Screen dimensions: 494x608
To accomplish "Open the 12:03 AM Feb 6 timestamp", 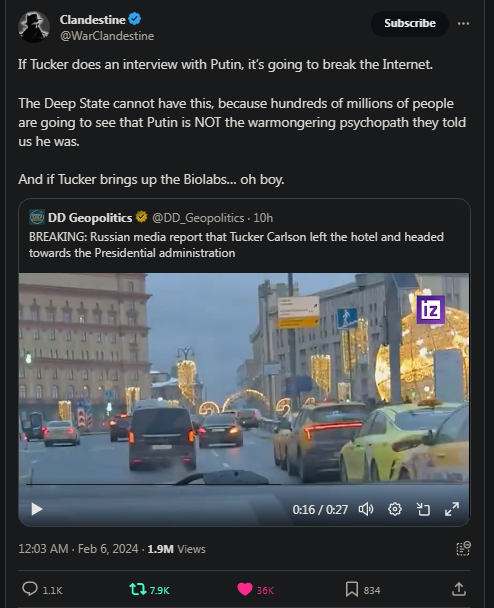I will click(78, 549).
